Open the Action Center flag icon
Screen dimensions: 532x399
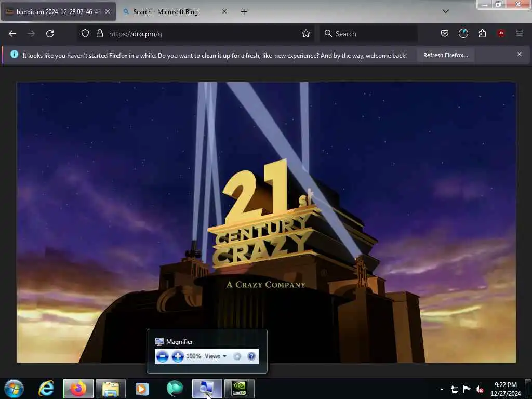click(x=467, y=389)
